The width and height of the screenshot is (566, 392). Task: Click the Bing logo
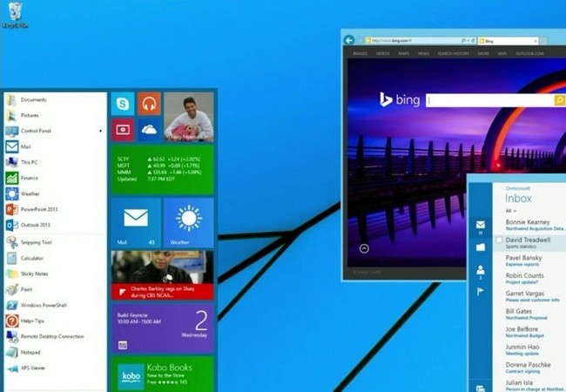point(400,99)
